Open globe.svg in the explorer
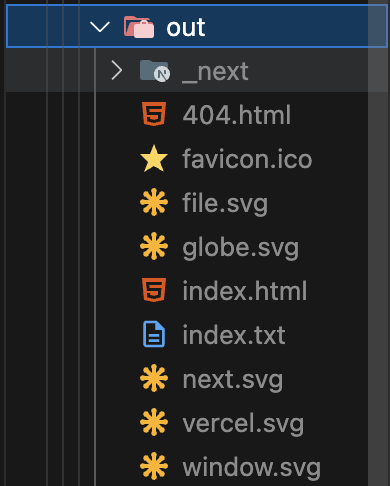This screenshot has height=486, width=390. (x=240, y=248)
